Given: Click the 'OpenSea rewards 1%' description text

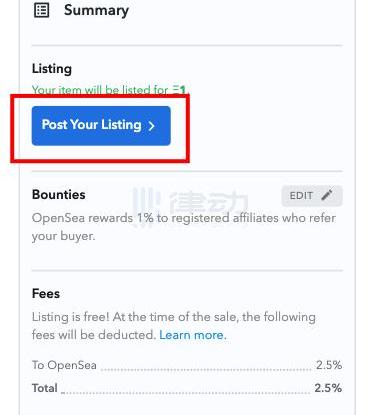Looking at the screenshot, I should click(184, 218).
